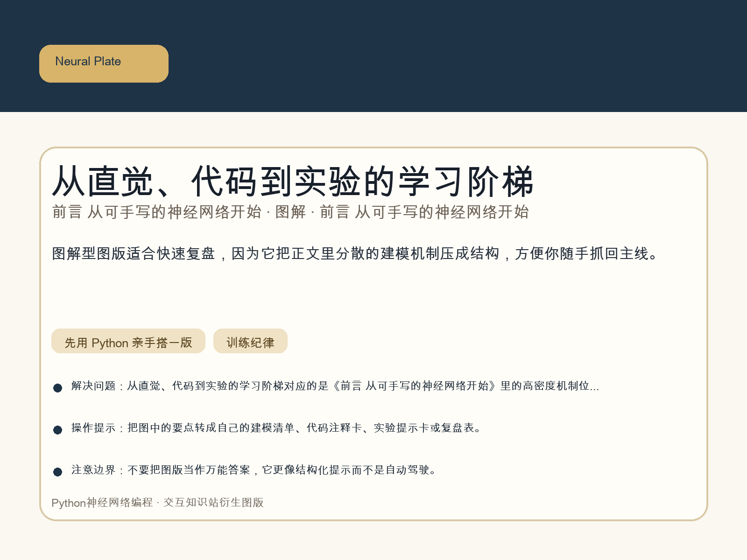Image resolution: width=747 pixels, height=560 pixels.
Task: Select the 训练纪律 tag
Action: point(250,341)
